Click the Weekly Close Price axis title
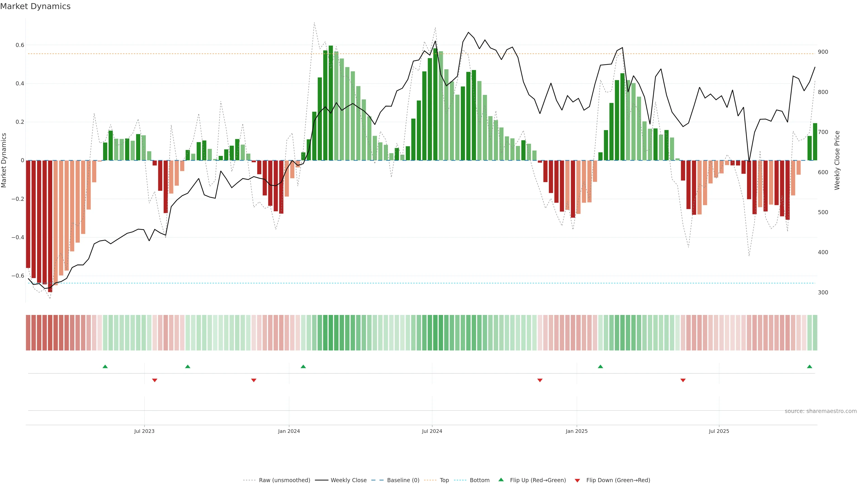This screenshot has height=488, width=868. (x=837, y=160)
